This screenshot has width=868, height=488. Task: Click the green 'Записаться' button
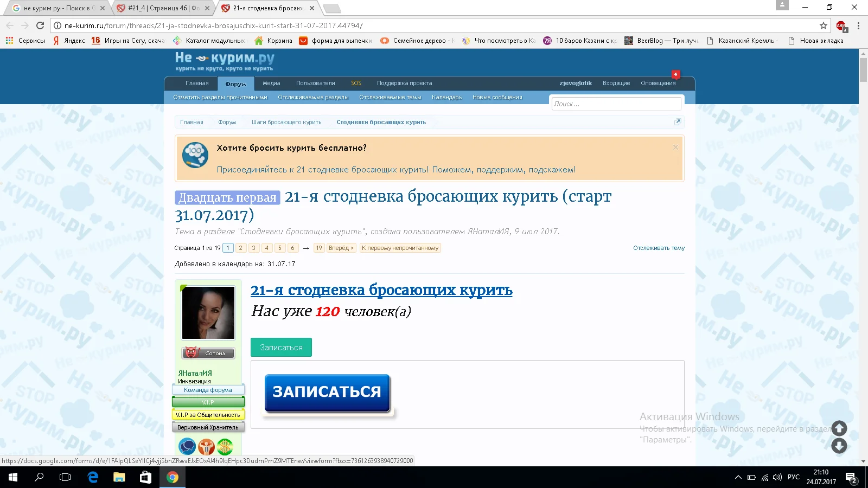[281, 348]
